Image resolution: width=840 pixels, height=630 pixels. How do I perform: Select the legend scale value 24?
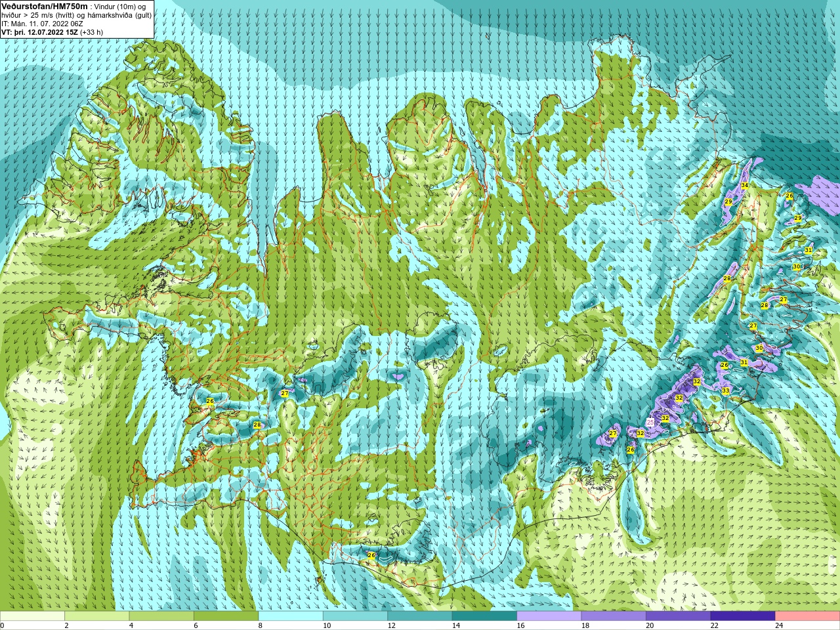(779, 625)
